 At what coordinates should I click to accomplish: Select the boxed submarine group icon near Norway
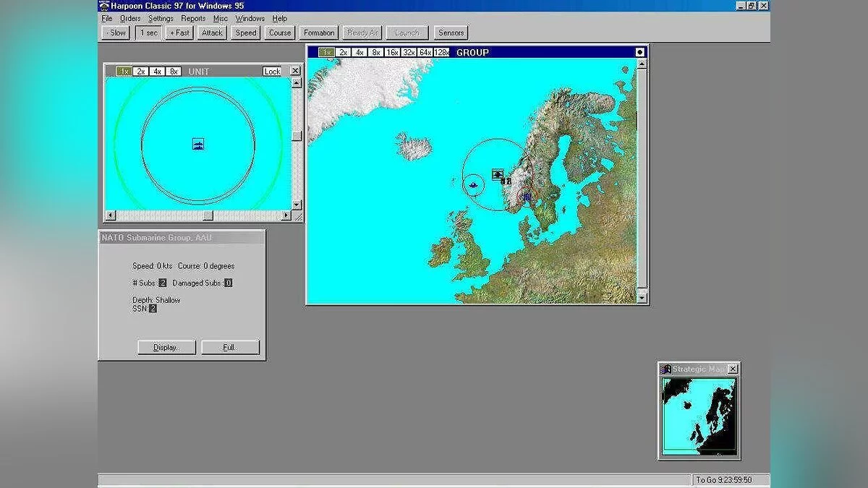pyautogui.click(x=498, y=174)
